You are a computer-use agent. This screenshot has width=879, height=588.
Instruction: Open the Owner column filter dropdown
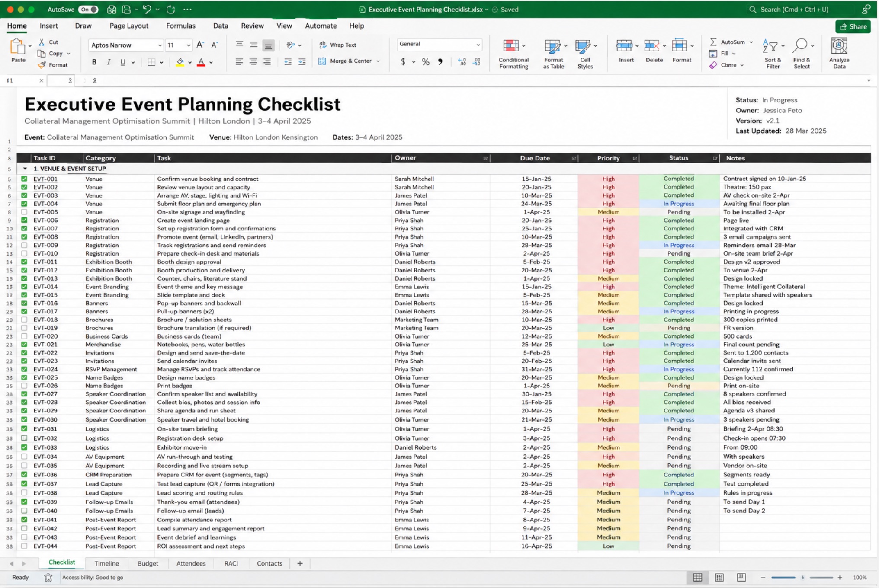[485, 159]
